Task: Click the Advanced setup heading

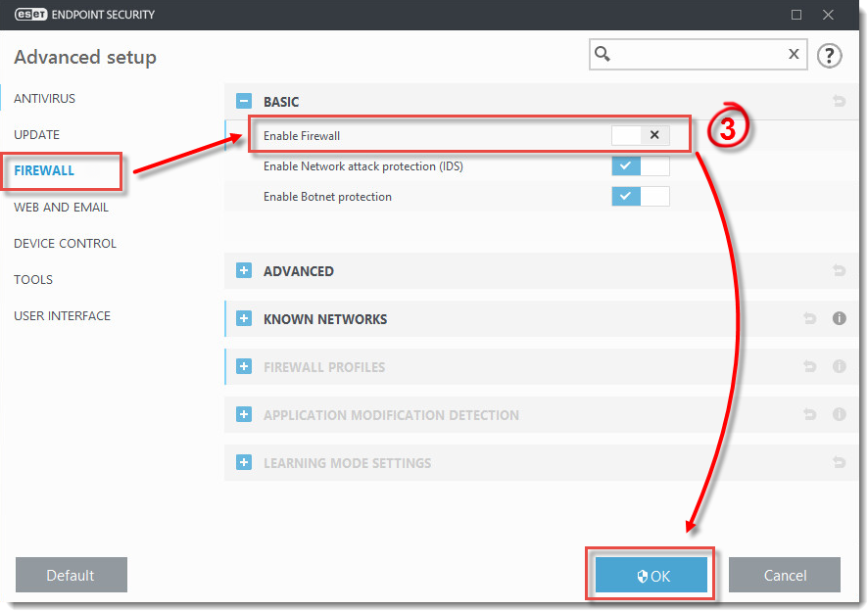Action: tap(85, 57)
